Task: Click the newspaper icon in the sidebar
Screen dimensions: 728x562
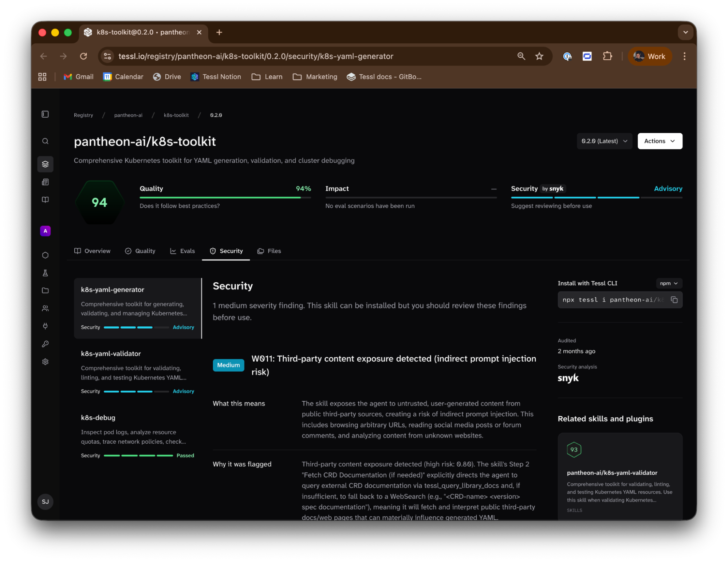Action: click(x=45, y=182)
